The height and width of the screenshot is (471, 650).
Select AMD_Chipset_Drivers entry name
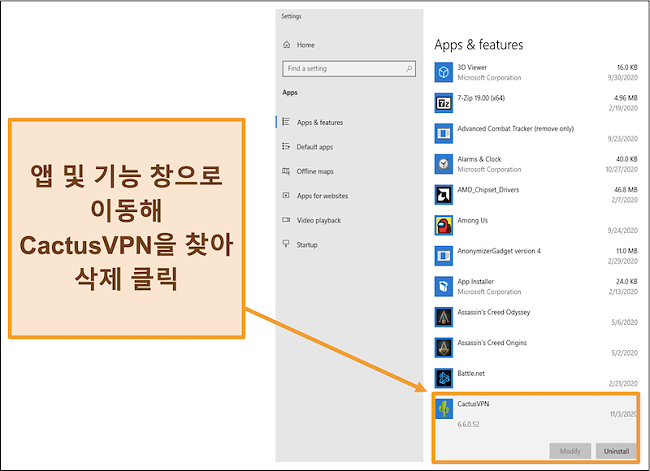pos(488,190)
